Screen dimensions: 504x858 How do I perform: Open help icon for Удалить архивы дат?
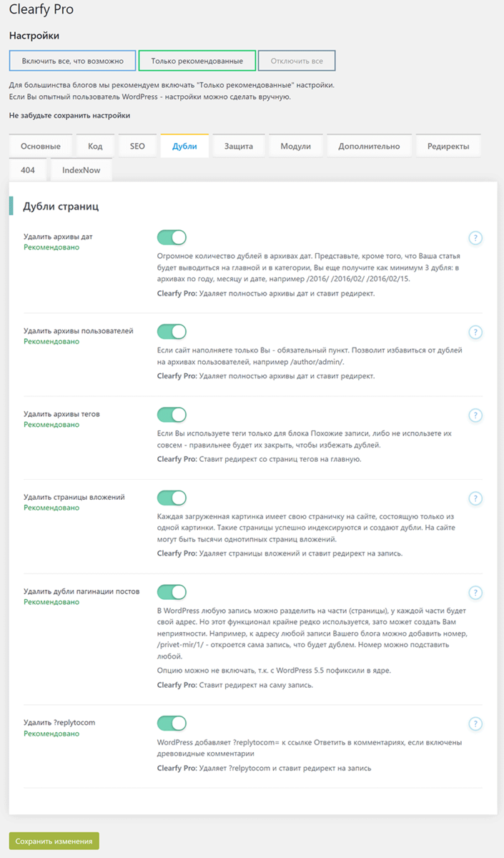point(475,238)
